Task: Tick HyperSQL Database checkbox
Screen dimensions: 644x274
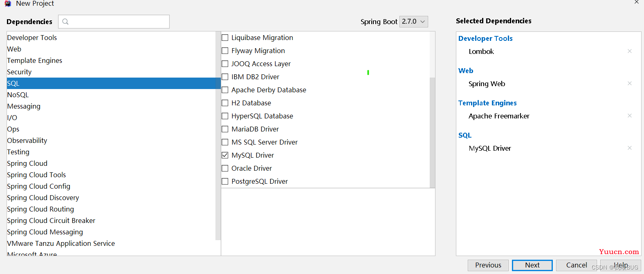Action: [225, 116]
